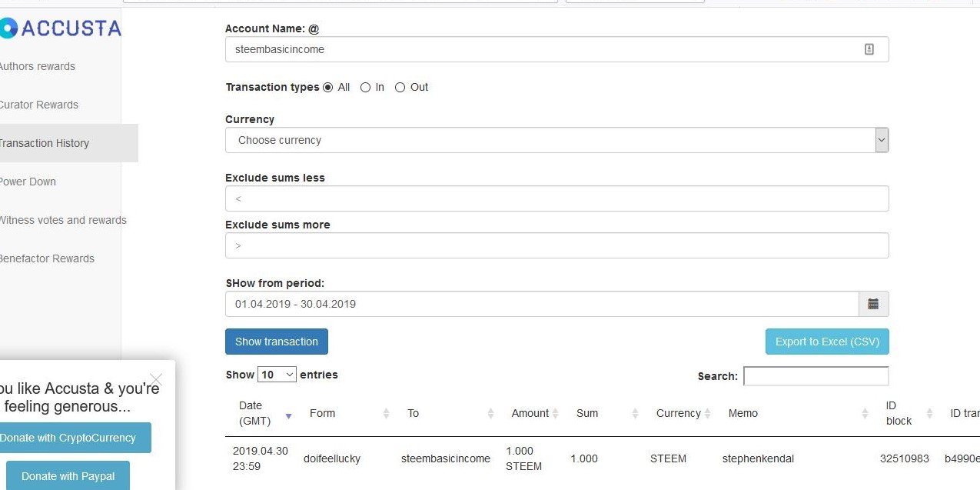Viewport: 980px width, 490px height.
Task: Export results to Excel (CSV)
Action: point(827,342)
